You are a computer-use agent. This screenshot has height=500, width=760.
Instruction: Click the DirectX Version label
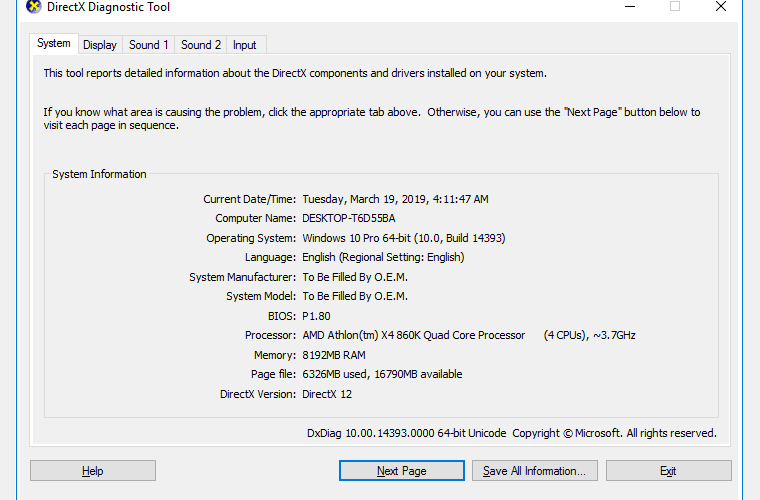[x=257, y=394]
